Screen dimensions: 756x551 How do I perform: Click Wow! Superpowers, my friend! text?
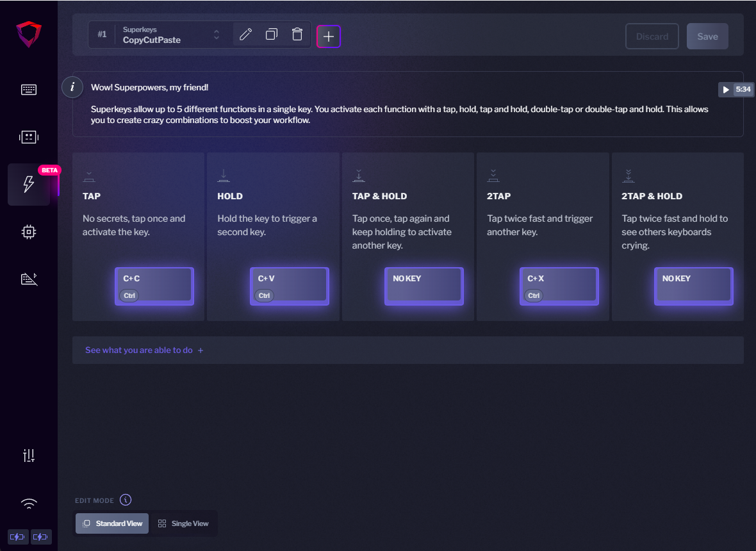point(149,87)
